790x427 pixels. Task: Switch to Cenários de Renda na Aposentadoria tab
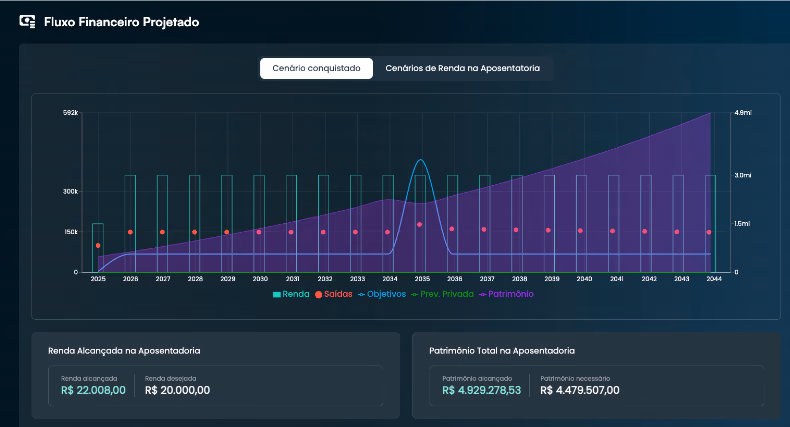[x=463, y=68]
